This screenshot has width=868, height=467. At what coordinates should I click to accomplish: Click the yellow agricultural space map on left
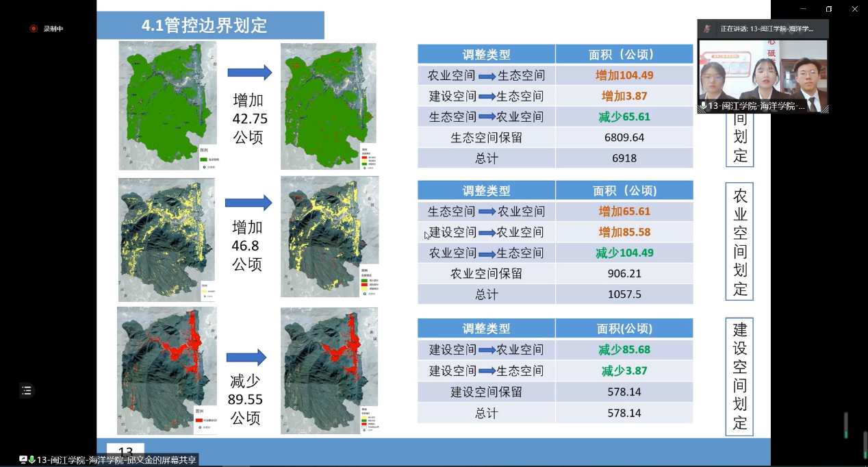click(166, 239)
